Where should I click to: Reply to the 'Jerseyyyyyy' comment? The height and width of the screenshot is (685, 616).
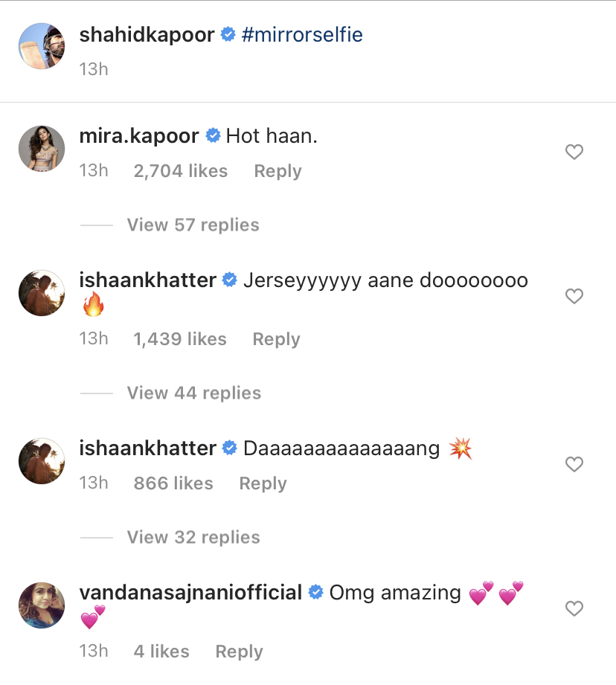pyautogui.click(x=276, y=339)
